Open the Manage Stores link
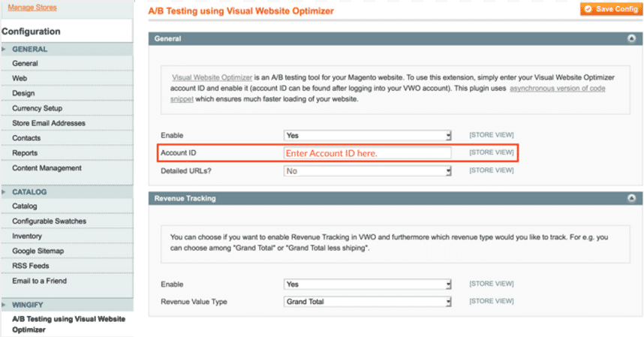 (x=32, y=8)
